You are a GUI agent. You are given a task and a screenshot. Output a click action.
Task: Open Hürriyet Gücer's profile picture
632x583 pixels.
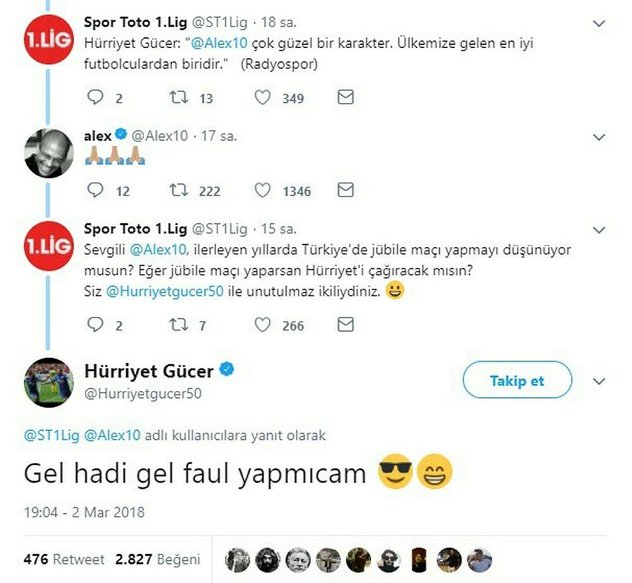pos(49,382)
